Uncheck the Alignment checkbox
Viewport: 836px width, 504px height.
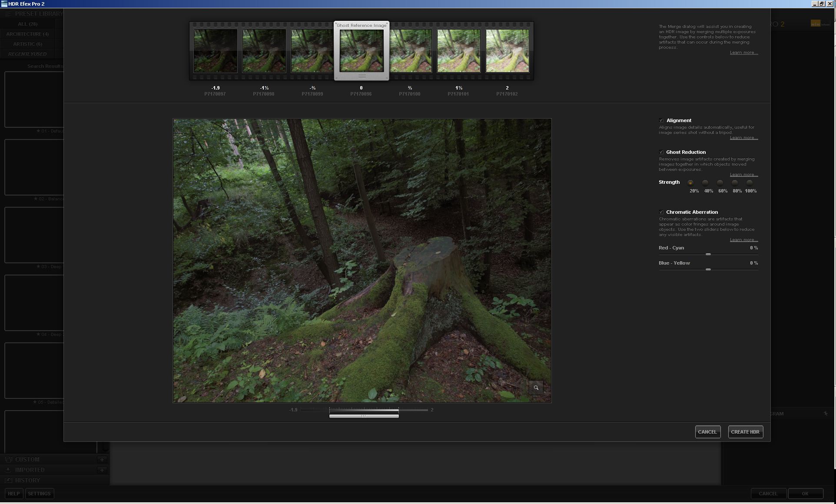tap(661, 120)
